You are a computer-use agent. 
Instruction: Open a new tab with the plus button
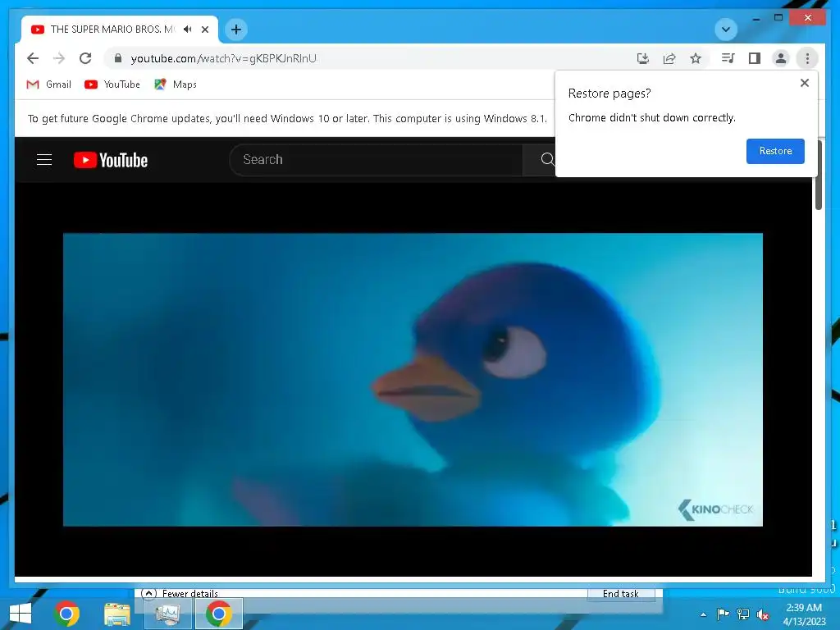click(236, 30)
